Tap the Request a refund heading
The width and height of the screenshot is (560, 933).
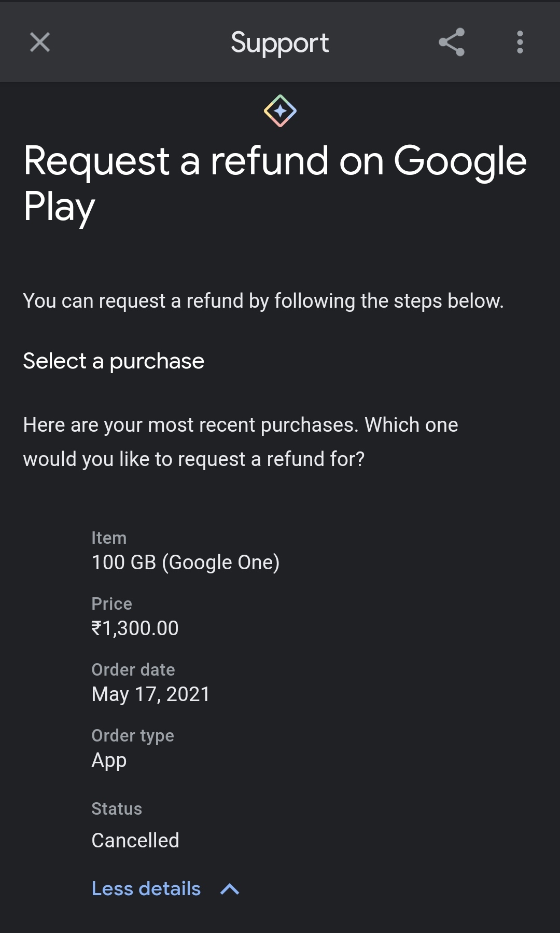coord(275,183)
